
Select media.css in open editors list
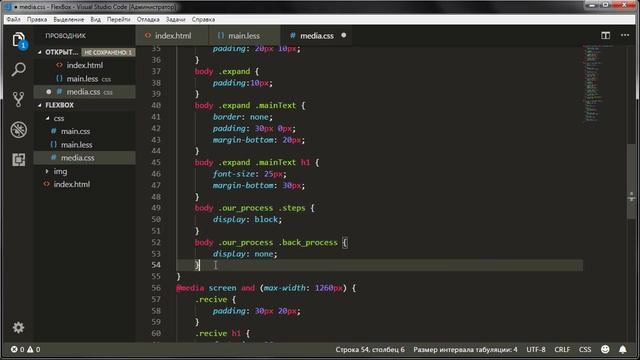tap(84, 92)
